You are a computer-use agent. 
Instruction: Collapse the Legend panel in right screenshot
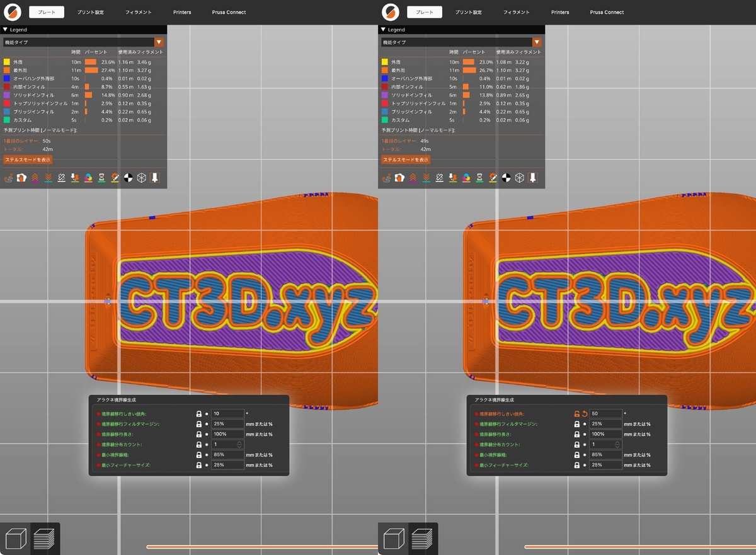(x=383, y=30)
